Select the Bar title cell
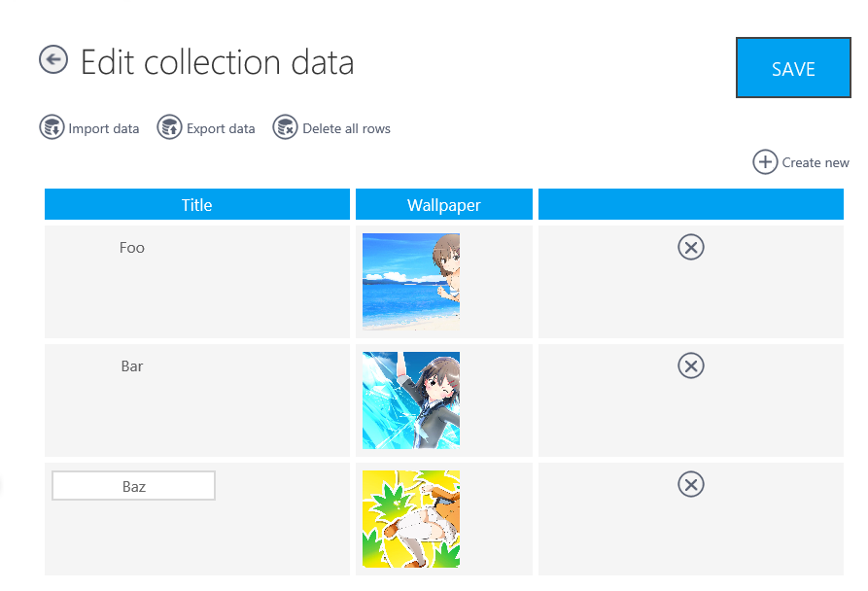The image size is (868, 591). (132, 366)
